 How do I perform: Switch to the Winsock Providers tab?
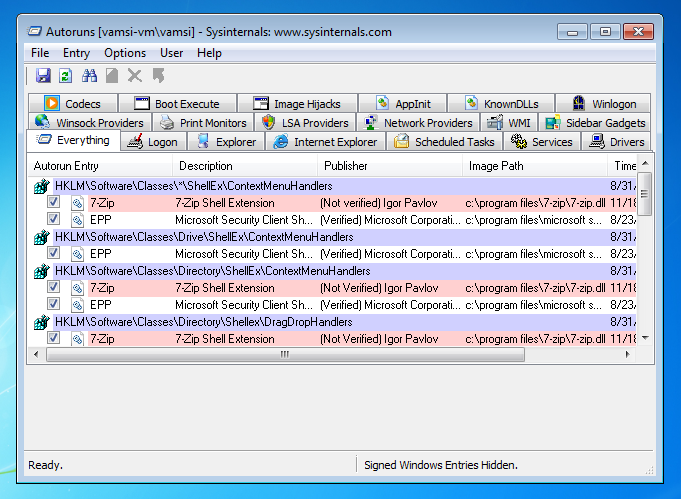pyautogui.click(x=90, y=122)
